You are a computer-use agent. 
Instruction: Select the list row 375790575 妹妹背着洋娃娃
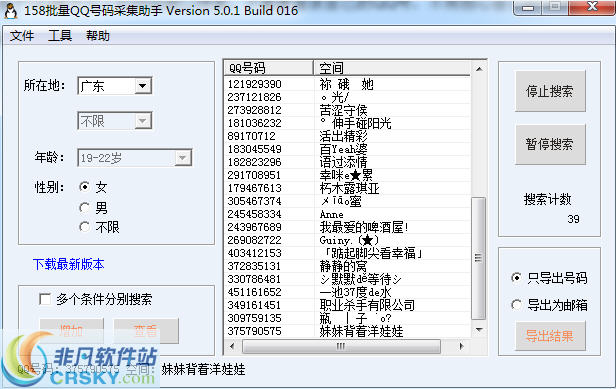pyautogui.click(x=348, y=331)
